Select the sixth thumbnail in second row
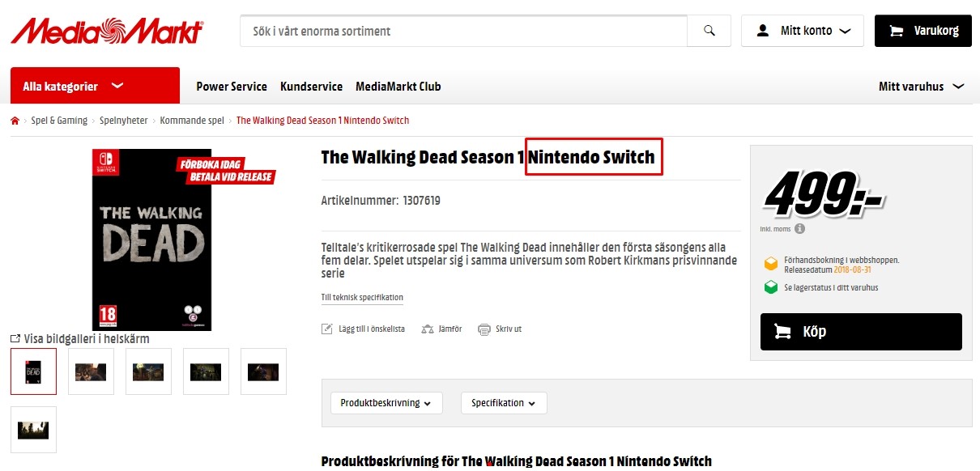Image resolution: width=980 pixels, height=471 pixels. pyautogui.click(x=33, y=430)
